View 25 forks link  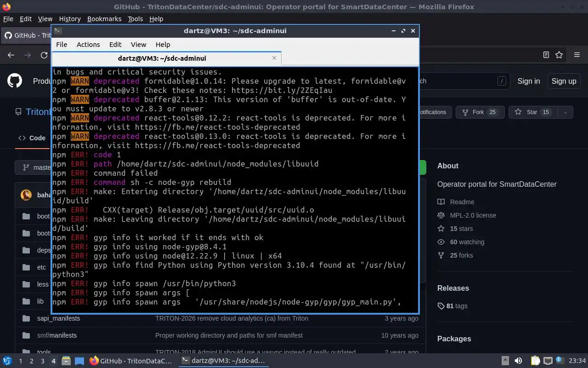461,255
